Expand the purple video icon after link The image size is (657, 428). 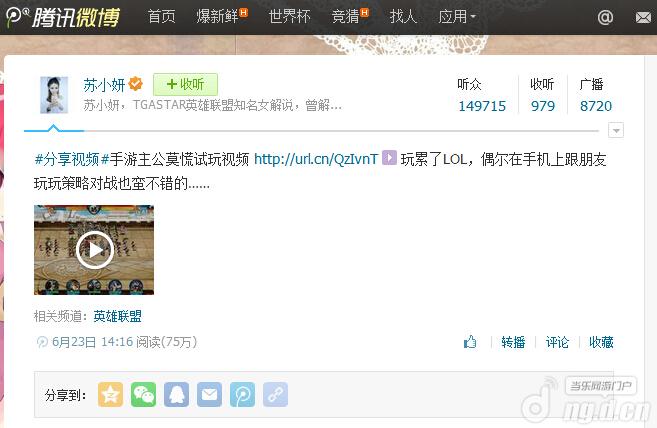click(389, 158)
